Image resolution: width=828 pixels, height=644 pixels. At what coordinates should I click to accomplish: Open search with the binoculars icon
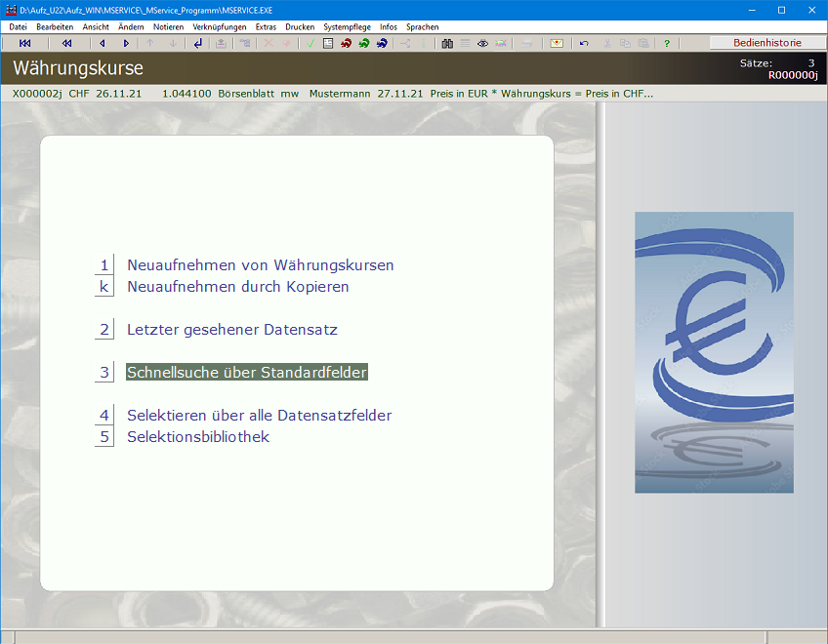pos(447,44)
